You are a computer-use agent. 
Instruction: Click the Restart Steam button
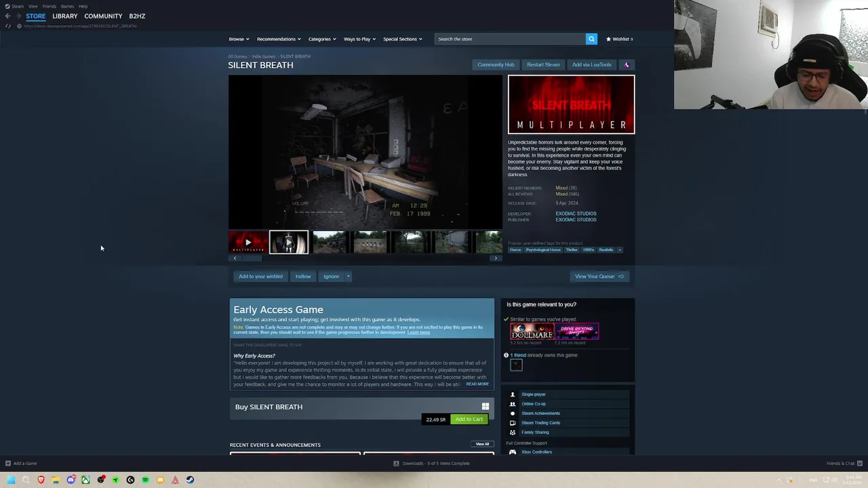[x=543, y=64]
